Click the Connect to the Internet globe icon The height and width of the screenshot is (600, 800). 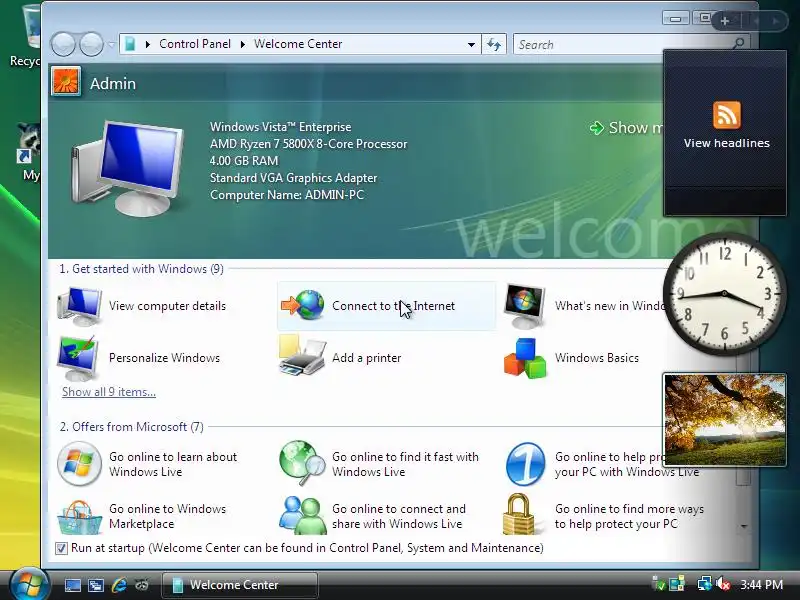point(303,305)
